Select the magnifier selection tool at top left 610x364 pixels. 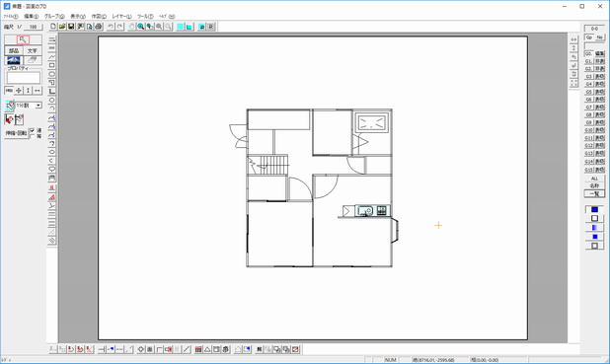[x=23, y=39]
